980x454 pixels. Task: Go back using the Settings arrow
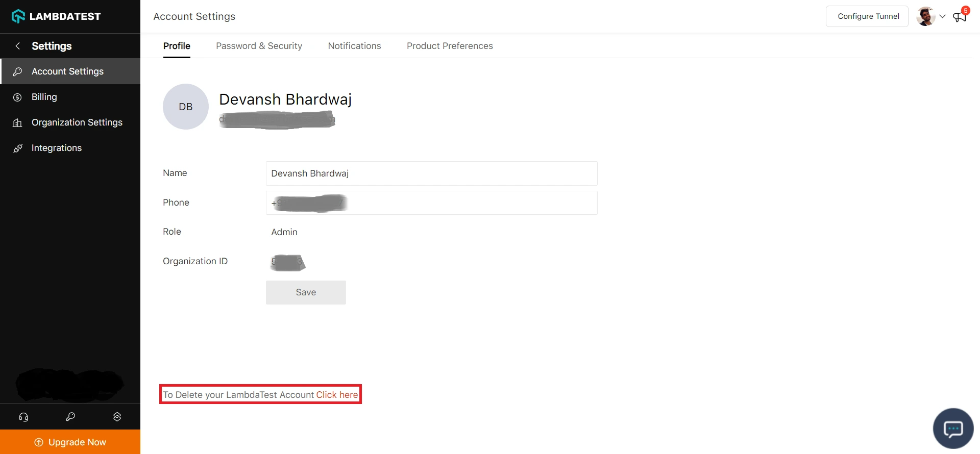[18, 46]
